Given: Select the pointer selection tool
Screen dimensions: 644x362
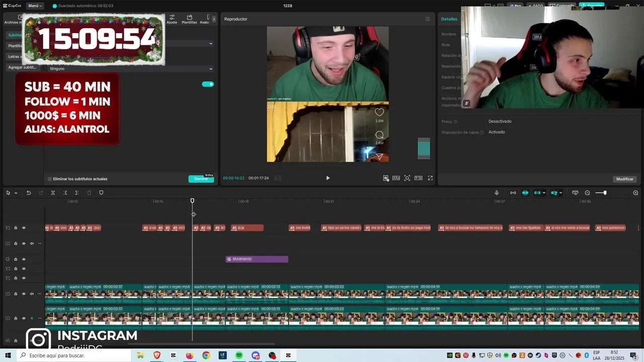Looking at the screenshot, I should [x=8, y=193].
